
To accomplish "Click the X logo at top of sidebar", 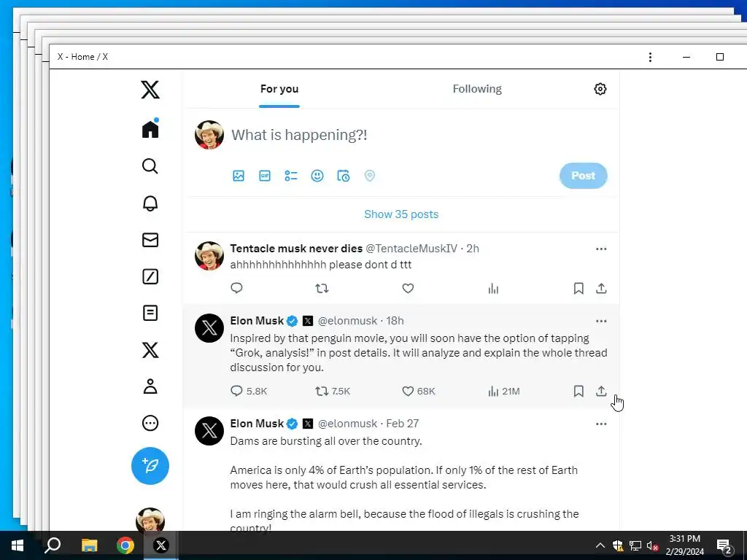I will pos(150,90).
